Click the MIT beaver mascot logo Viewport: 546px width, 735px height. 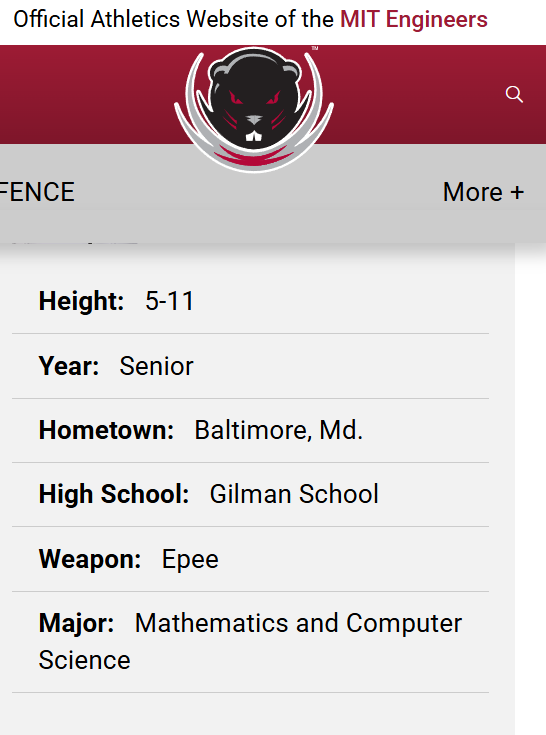click(254, 110)
